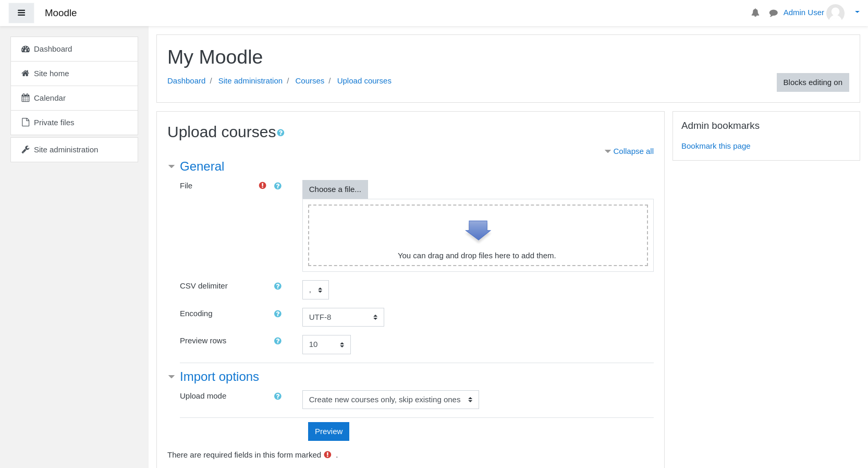
Task: Click help icon next to Upload courses heading
Action: click(x=280, y=133)
